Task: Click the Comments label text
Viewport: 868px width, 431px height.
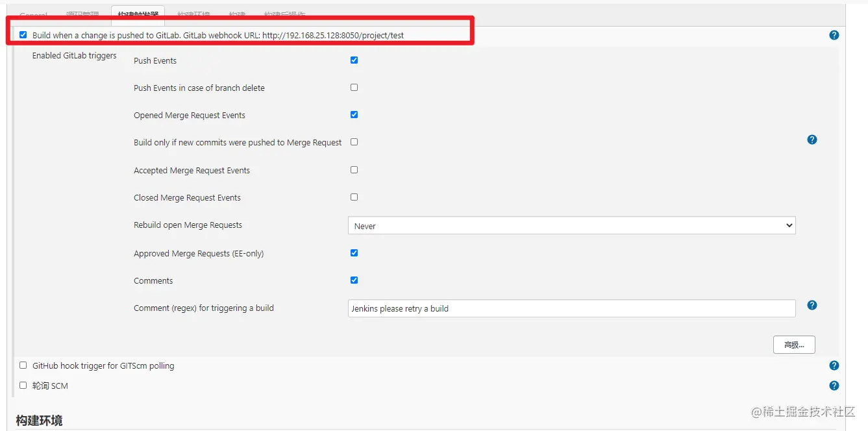Action: 153,281
